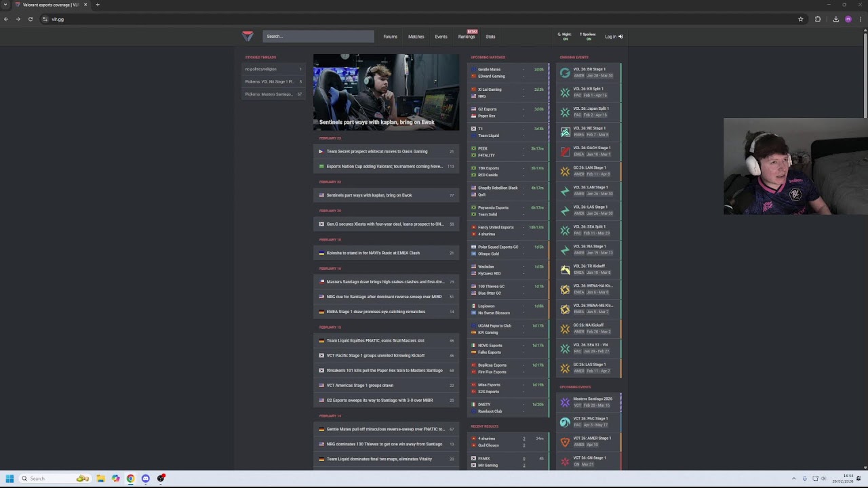Open the VCL 26: TR Kickoff event logo

pyautogui.click(x=565, y=269)
